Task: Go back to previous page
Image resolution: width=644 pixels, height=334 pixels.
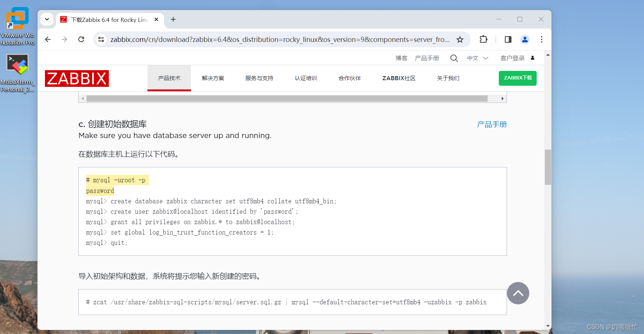Action: click(48, 39)
